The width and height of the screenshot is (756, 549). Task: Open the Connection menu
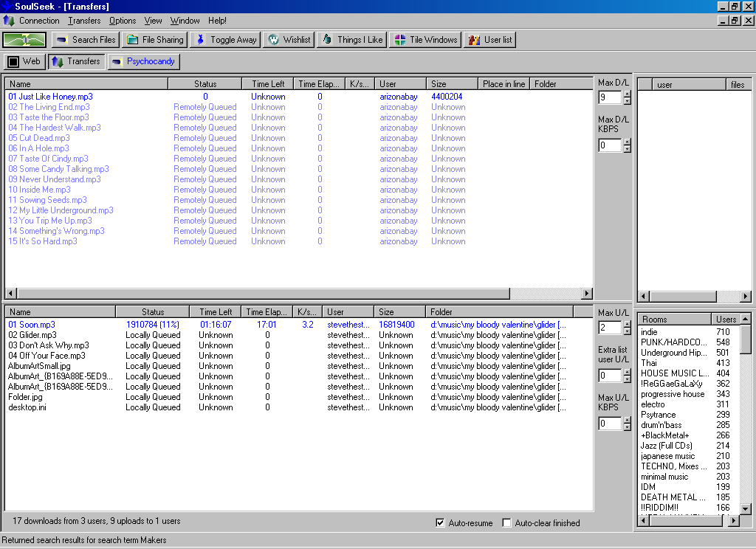(38, 21)
